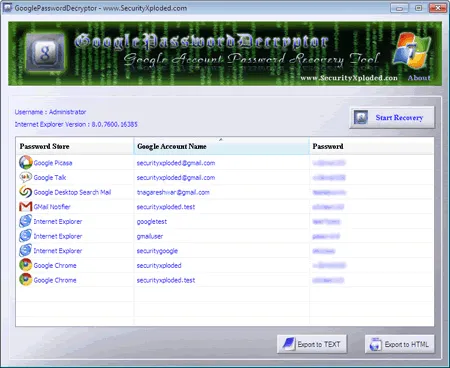This screenshot has width=450, height=368.
Task: Click securityxploded@gmail.com in Google Picasa row
Action: (176, 163)
